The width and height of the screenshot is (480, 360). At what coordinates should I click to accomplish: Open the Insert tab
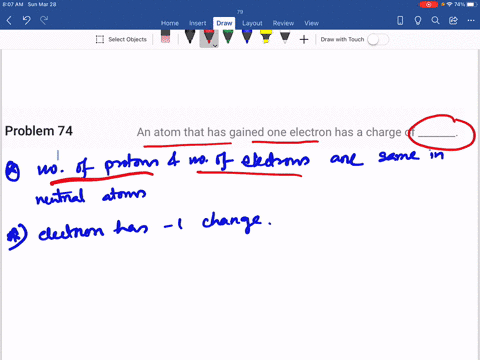point(197,23)
